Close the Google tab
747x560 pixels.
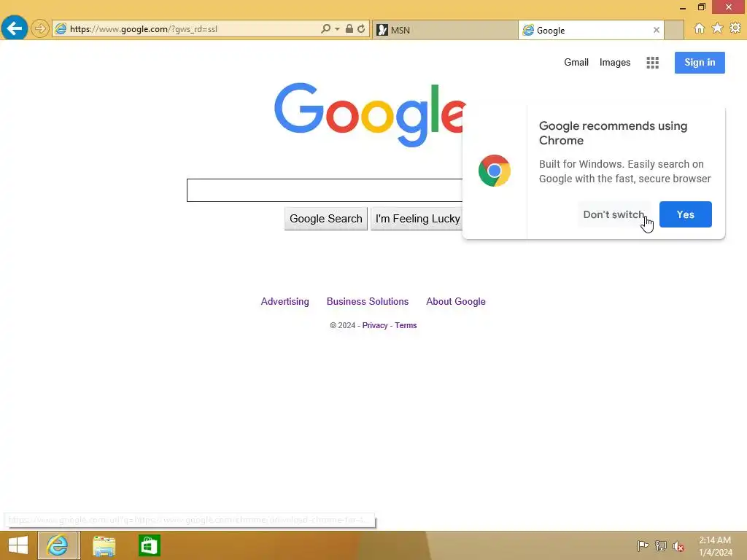(657, 30)
